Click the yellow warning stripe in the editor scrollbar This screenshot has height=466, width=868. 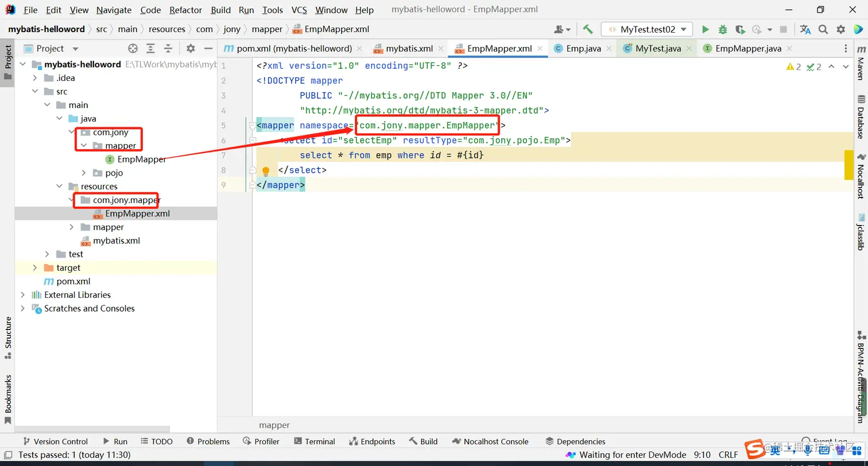pyautogui.click(x=849, y=165)
